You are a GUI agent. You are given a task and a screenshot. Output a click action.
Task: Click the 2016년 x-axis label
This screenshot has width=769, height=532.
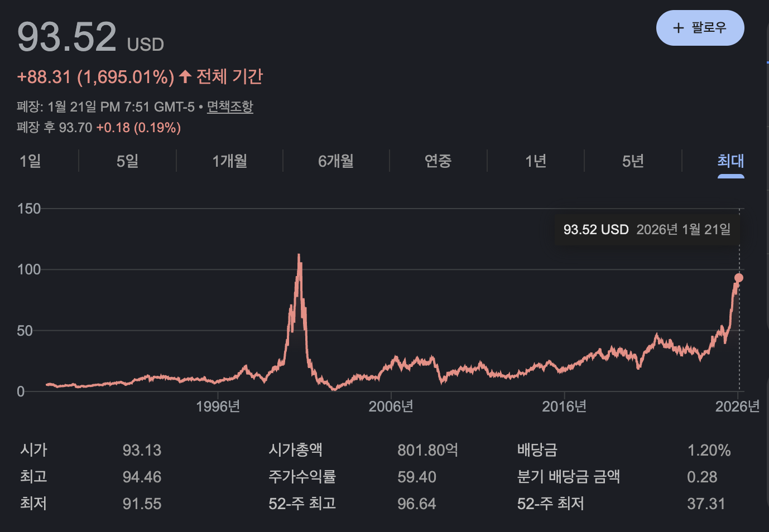564,407
